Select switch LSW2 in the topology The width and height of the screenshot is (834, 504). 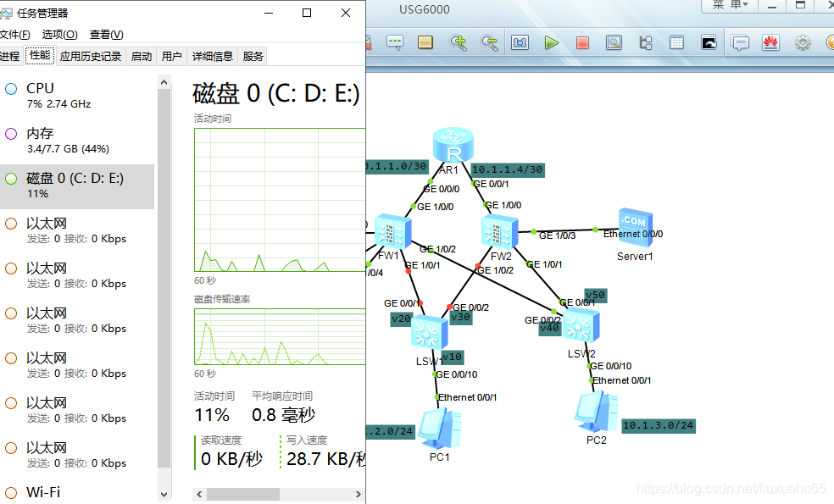tap(581, 326)
